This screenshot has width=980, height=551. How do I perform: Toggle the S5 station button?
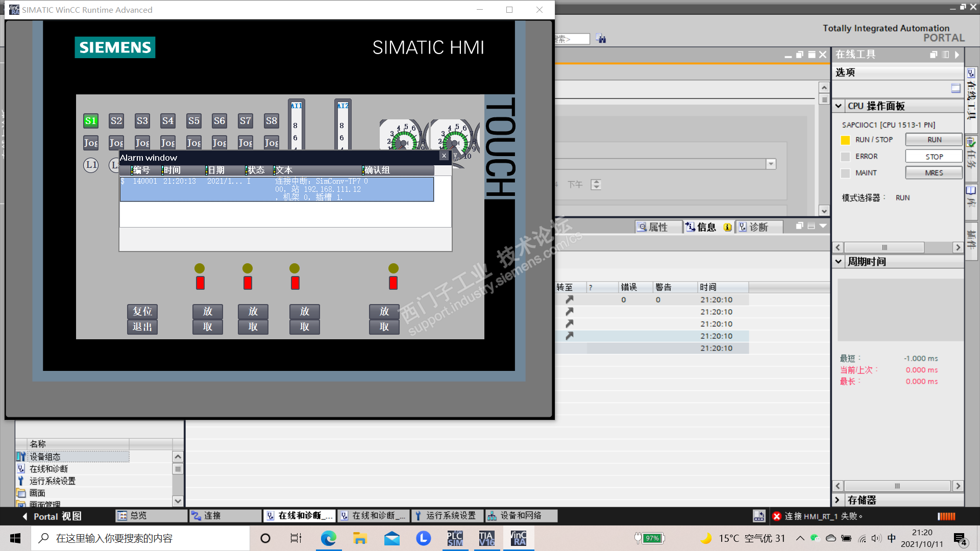[193, 121]
